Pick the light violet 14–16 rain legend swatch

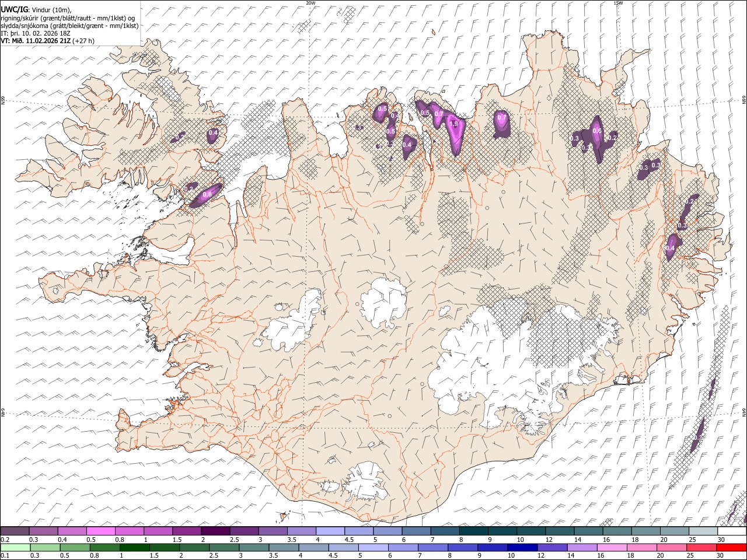point(582,547)
